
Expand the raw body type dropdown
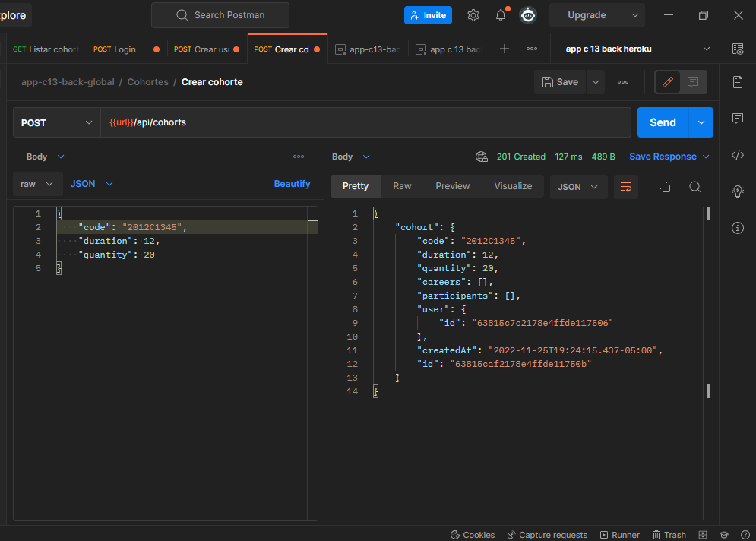(38, 184)
